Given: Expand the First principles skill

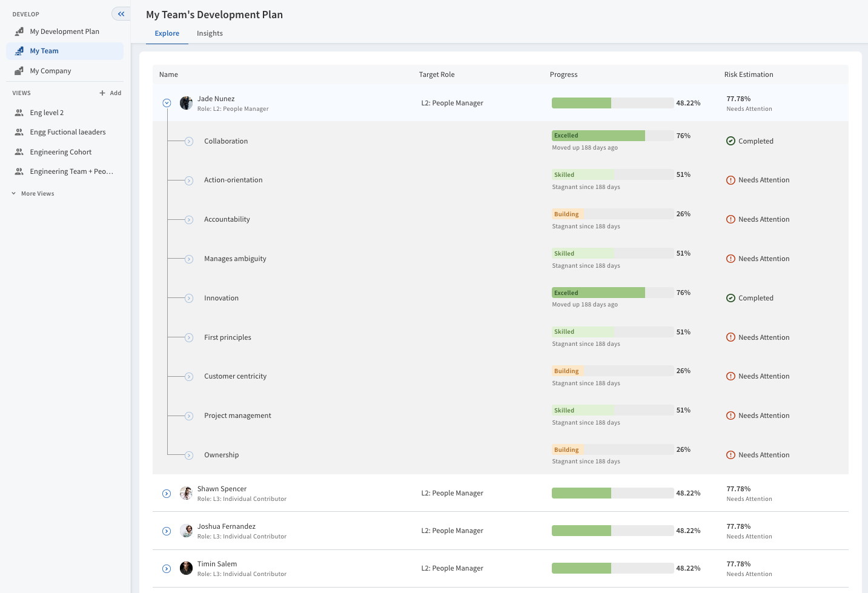Looking at the screenshot, I should [189, 337].
